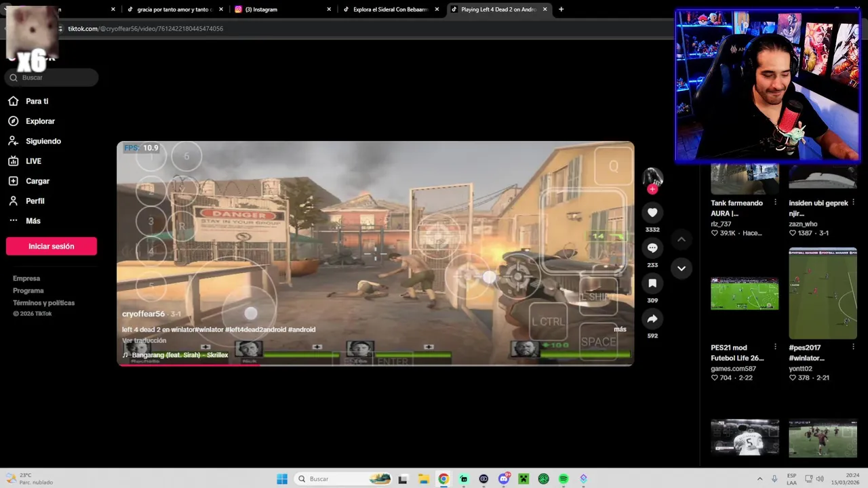Focus the TikTok Buscar search field
868x488 pixels.
pos(52,77)
